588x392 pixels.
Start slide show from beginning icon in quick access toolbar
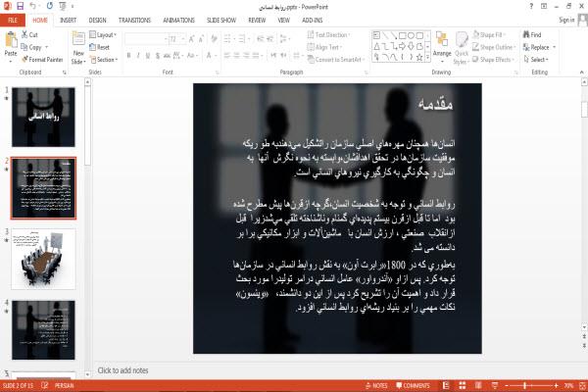pos(63,6)
